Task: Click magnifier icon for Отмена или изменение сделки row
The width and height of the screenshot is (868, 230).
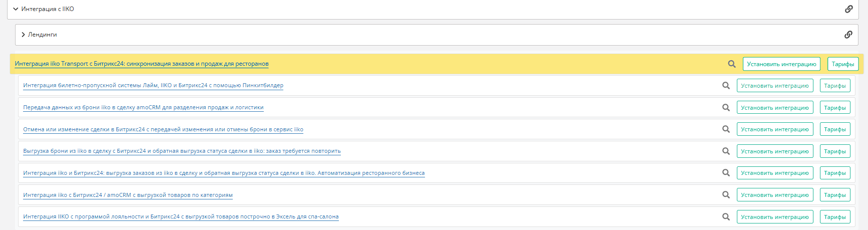Action: click(x=726, y=129)
